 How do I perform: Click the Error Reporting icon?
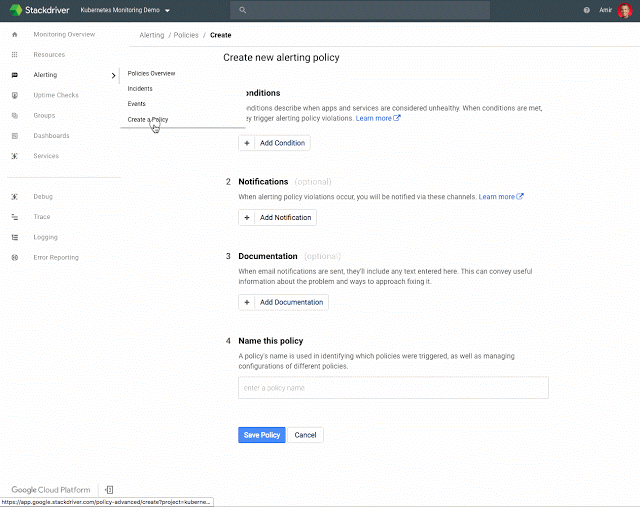[15, 258]
